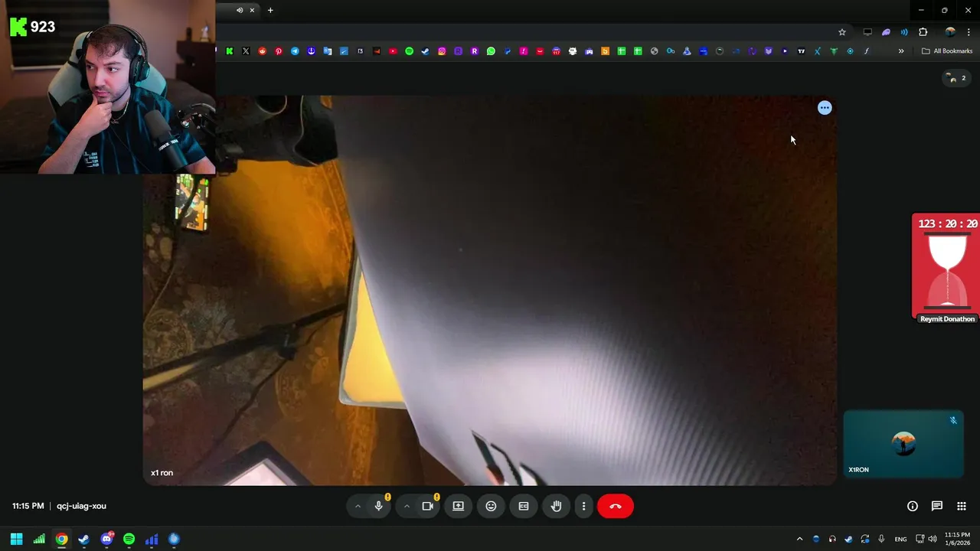Open the chat panel
The image size is (980, 551).
click(937, 506)
